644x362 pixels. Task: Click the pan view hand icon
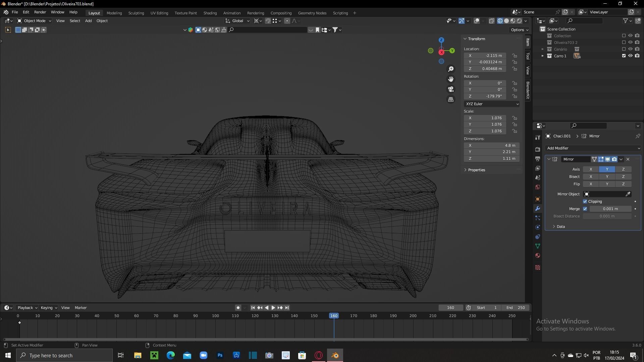(451, 79)
